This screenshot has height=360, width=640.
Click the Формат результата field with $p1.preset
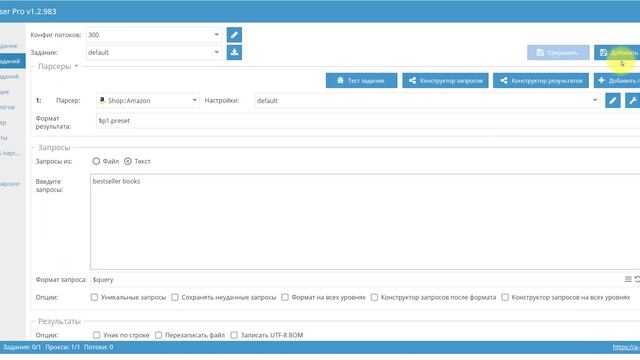coord(368,121)
